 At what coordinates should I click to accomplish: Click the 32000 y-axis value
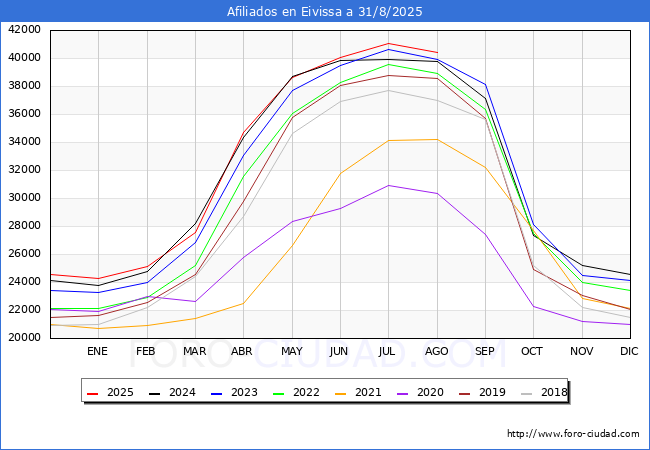[24, 169]
